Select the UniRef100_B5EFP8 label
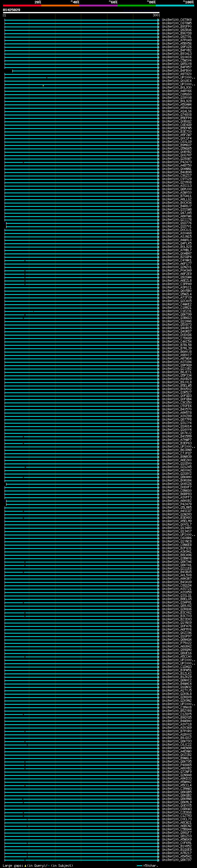 coord(177,118)
